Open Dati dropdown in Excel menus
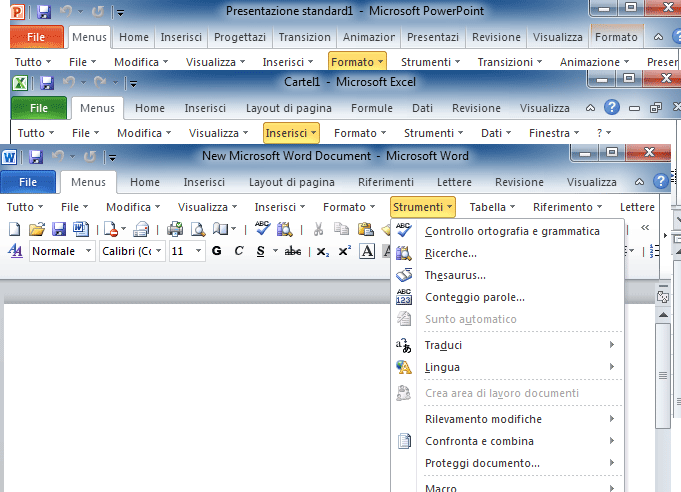The height and width of the screenshot is (492, 681). click(x=496, y=133)
